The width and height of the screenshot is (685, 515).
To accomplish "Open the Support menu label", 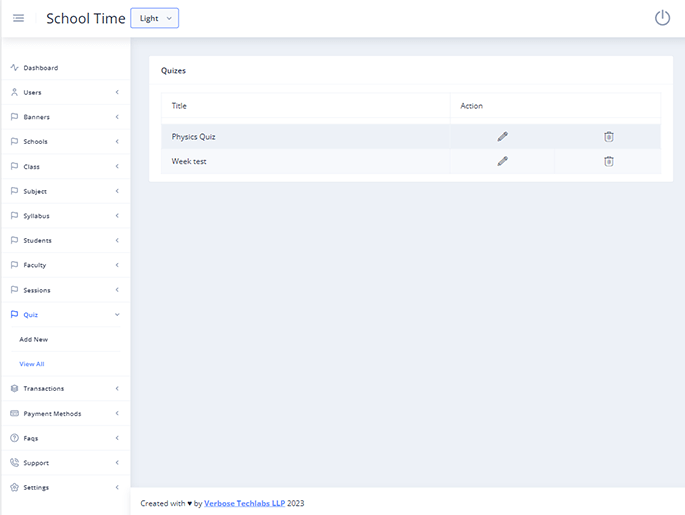I will [36, 463].
